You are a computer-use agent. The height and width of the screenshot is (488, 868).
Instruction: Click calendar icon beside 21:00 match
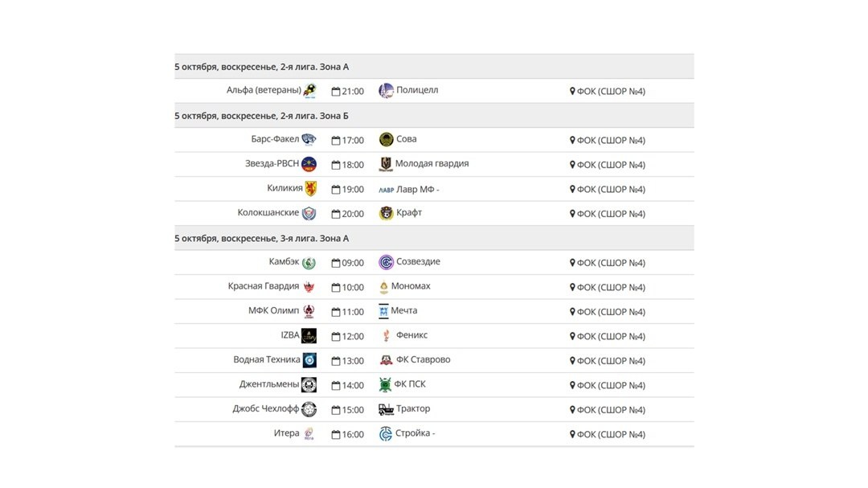click(x=336, y=92)
